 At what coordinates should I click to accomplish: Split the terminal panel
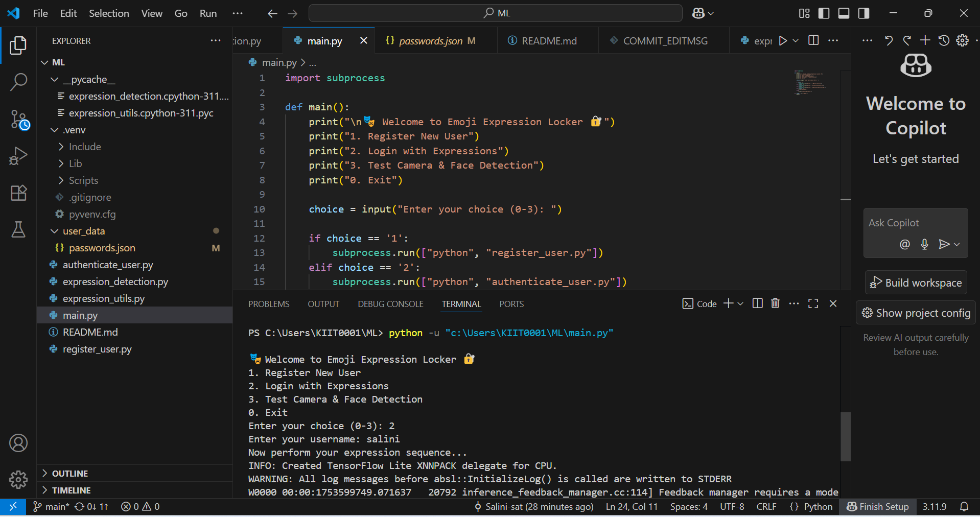point(757,303)
